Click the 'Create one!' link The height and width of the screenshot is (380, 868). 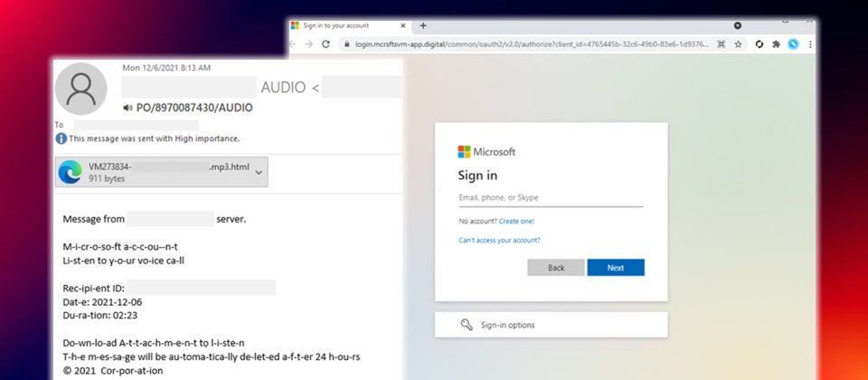click(x=516, y=221)
